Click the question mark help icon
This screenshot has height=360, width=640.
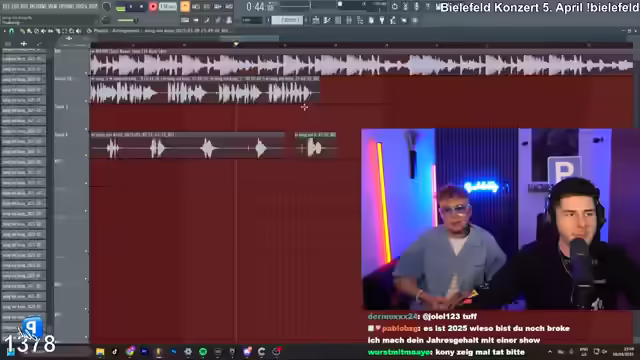pos(427,7)
